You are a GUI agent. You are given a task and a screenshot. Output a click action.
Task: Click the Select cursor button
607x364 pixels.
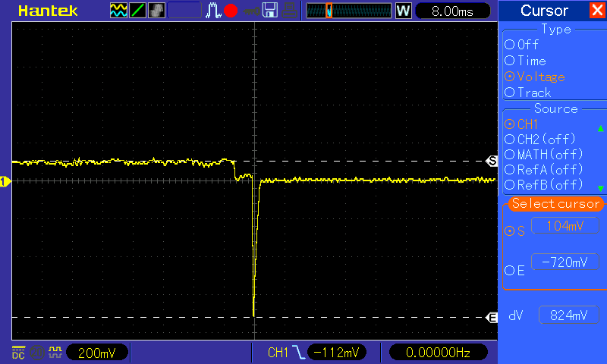555,203
